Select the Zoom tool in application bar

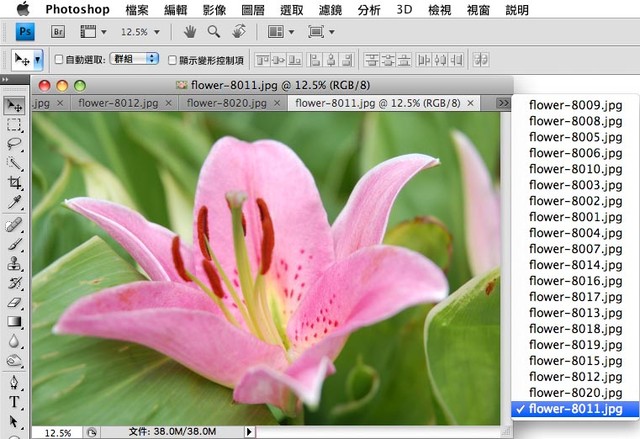point(213,31)
